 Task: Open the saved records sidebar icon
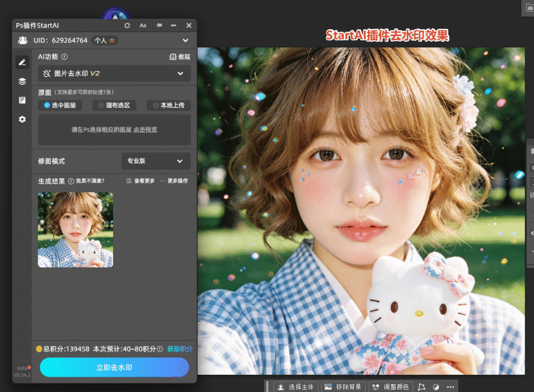(x=22, y=100)
